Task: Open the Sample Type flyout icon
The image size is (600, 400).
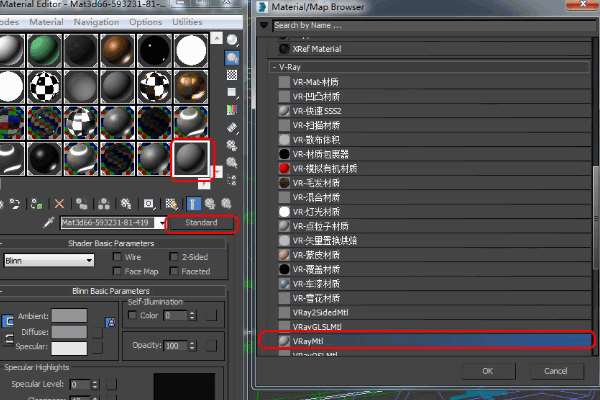Action: (232, 40)
